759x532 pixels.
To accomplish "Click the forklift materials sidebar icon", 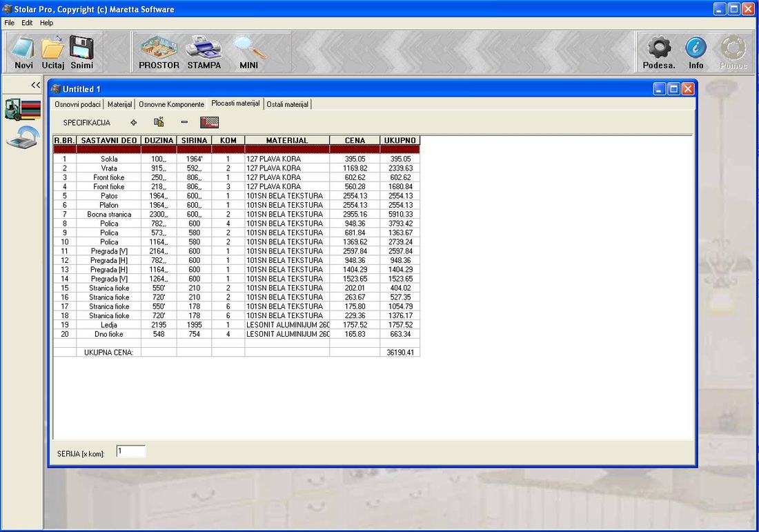I will pyautogui.click(x=23, y=110).
